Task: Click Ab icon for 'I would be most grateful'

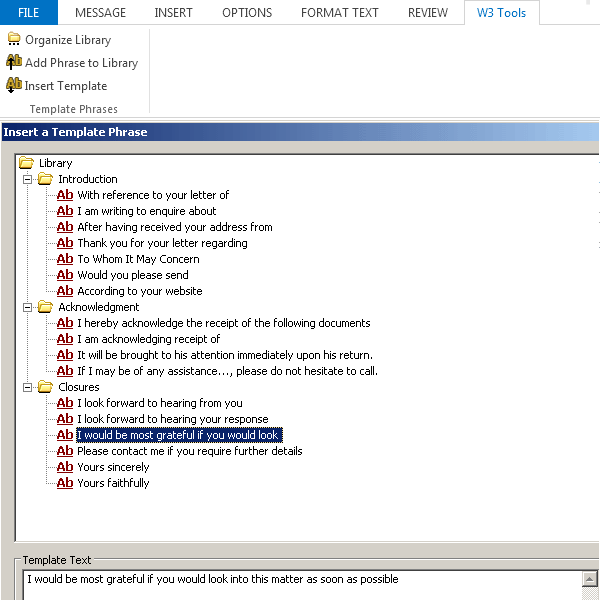Action: (65, 435)
